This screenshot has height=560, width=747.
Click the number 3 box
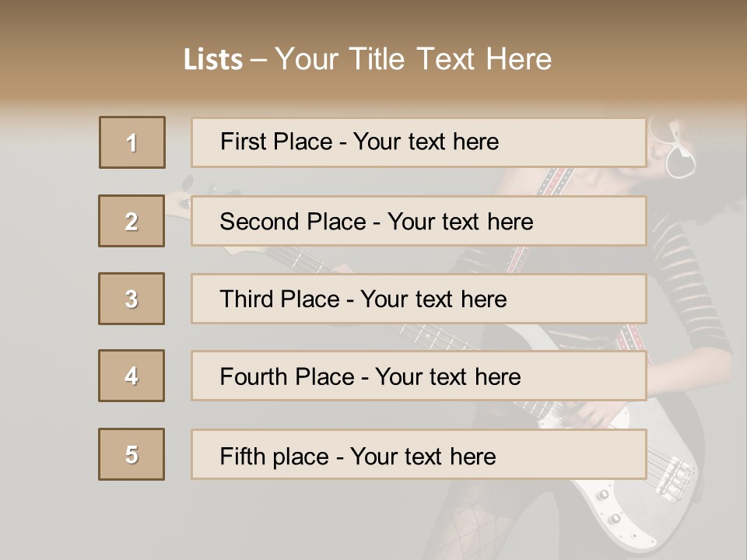pyautogui.click(x=132, y=299)
